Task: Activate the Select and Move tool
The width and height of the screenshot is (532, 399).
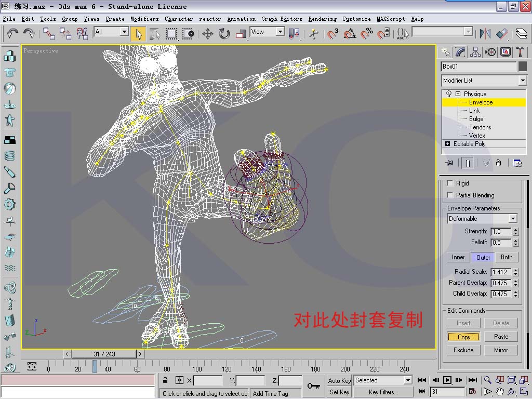Action: coord(208,34)
